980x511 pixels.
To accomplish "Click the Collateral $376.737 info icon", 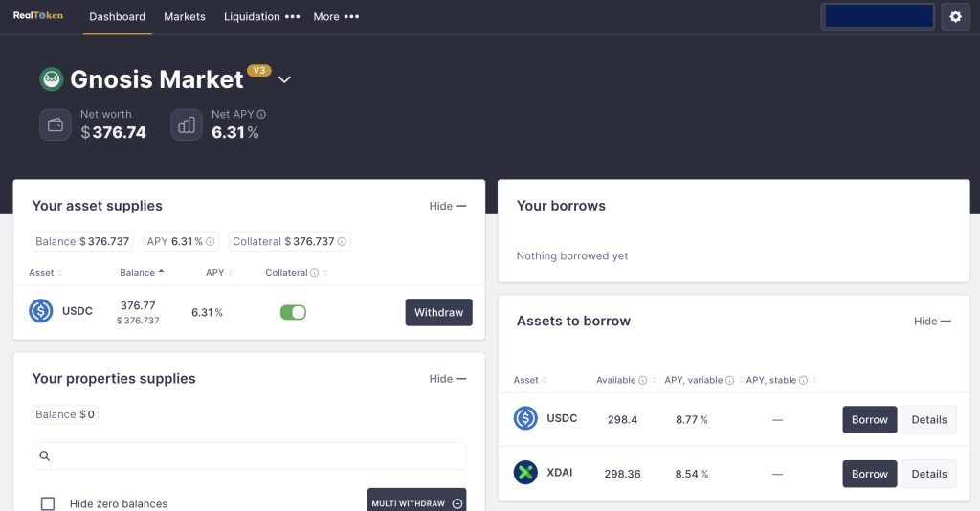I will 342,242.
